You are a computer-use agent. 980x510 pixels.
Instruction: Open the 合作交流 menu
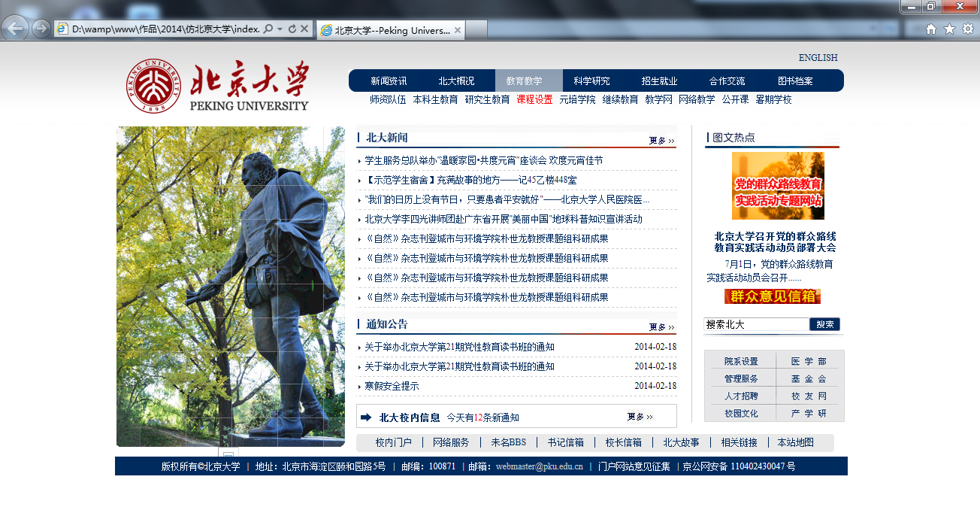tap(727, 81)
